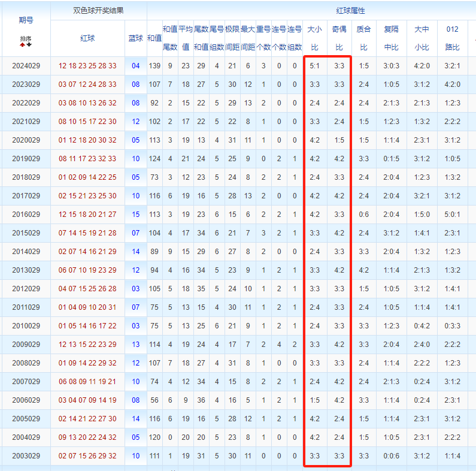Click the 期号 column header
The width and height of the screenshot is (476, 471).
pyautogui.click(x=26, y=20)
